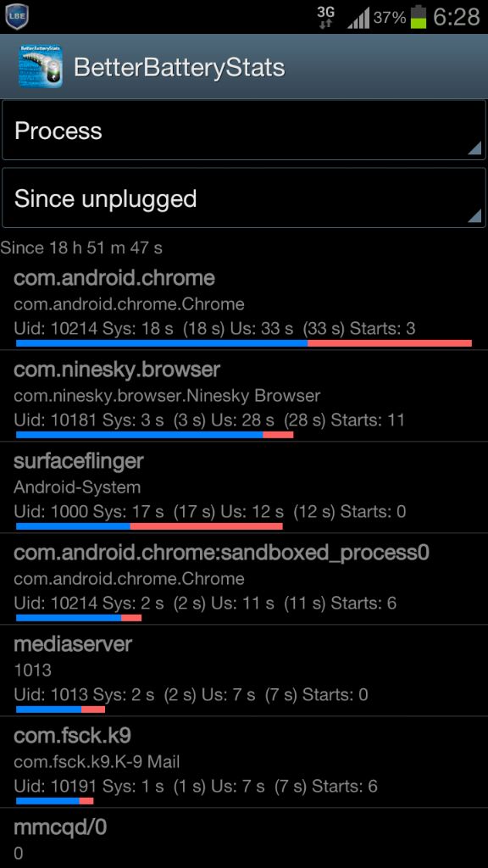Select the com.fsck.k9 K-9 Mail entry
Viewport: 488px width, 868px height.
coord(244,762)
